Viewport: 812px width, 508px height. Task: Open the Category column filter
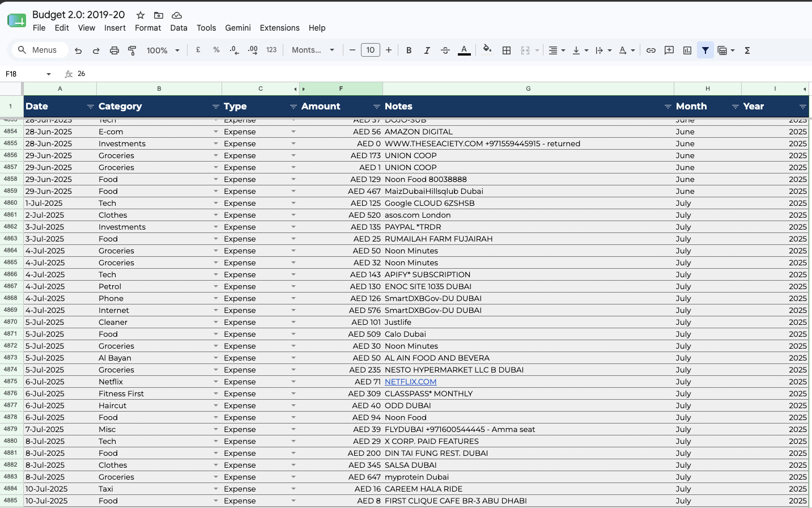tap(215, 107)
